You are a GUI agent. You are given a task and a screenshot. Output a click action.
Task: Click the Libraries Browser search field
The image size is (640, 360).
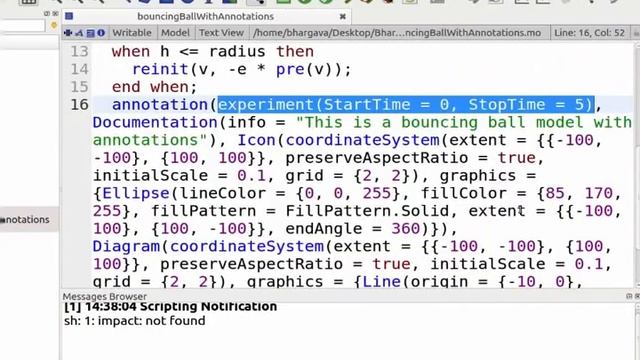tap(22, 26)
